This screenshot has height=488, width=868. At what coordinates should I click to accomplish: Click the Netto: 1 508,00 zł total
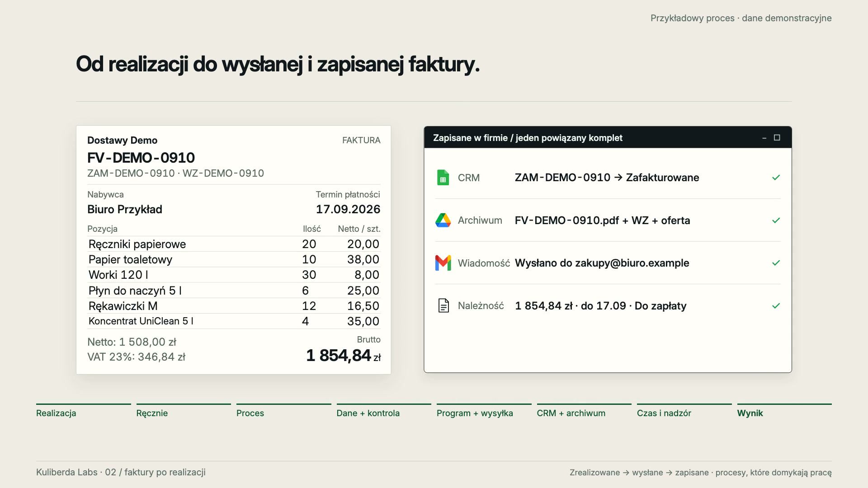tap(132, 342)
